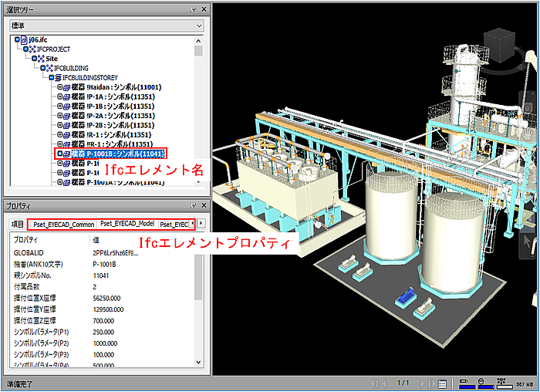Choose the Select arrow tool in navigation bar
This screenshot has width=540, height=392.
[x=527, y=242]
